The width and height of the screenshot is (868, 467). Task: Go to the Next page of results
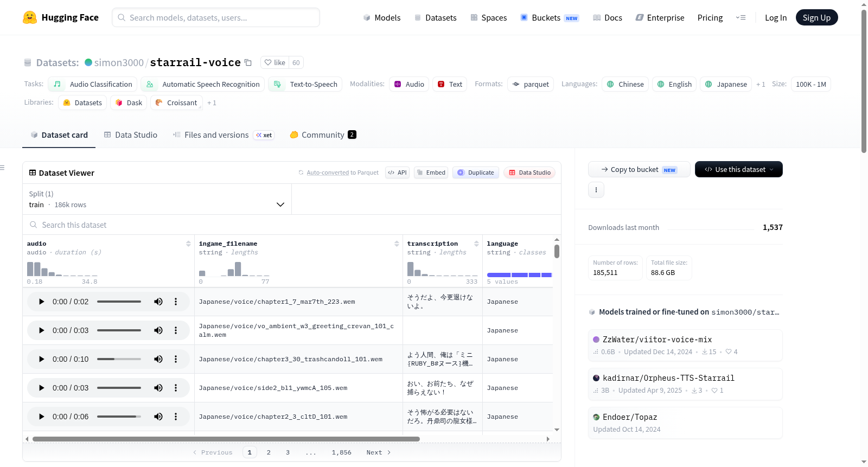pos(379,452)
